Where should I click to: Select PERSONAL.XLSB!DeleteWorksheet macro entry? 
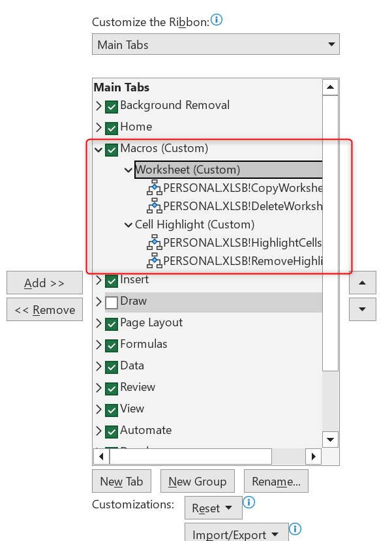click(x=243, y=206)
